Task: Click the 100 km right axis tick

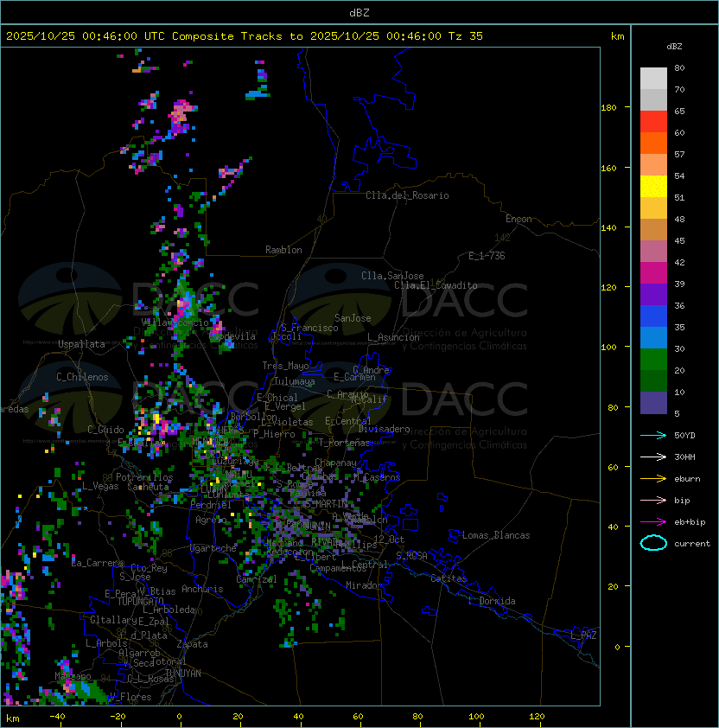Action: click(608, 348)
